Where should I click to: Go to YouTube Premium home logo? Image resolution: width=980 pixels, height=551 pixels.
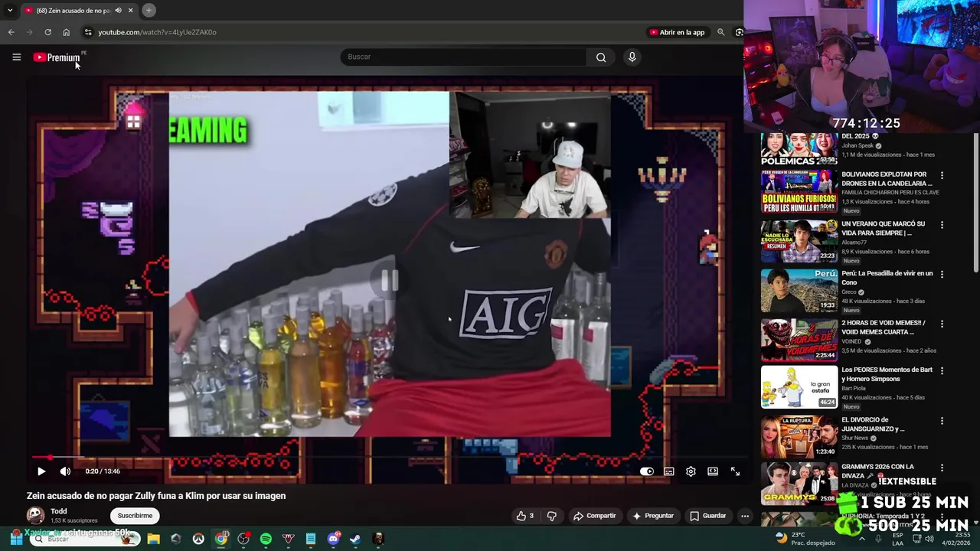pos(57,57)
